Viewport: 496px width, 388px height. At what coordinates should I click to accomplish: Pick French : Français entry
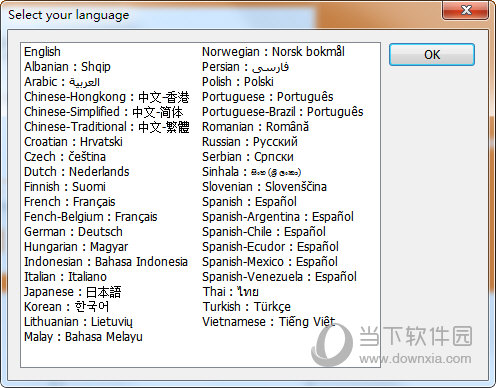(x=70, y=202)
